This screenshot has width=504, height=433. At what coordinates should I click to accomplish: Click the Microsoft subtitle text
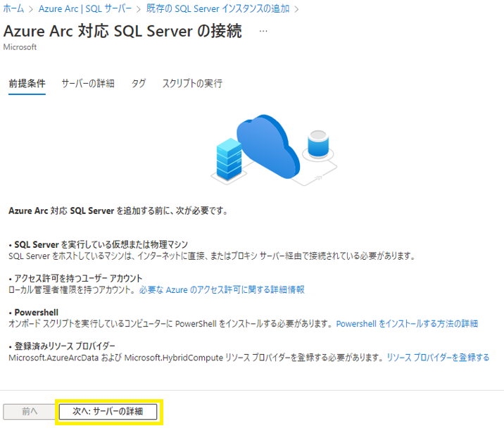click(20, 47)
